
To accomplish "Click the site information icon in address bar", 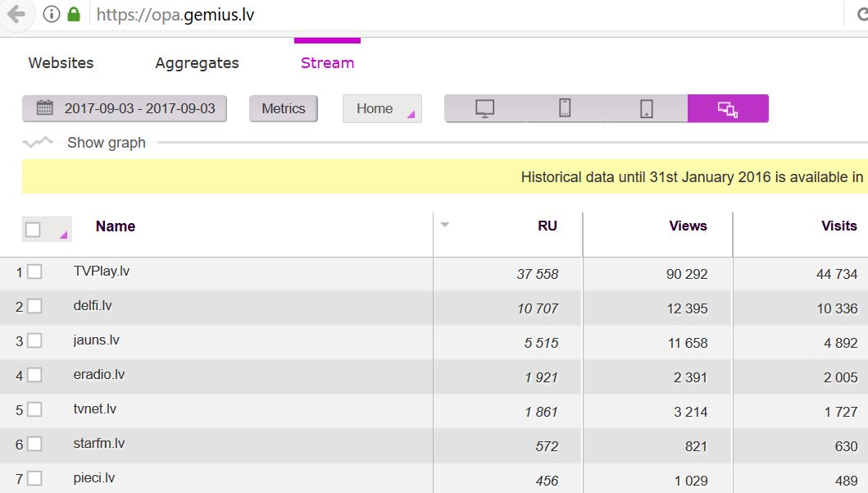I will click(52, 15).
